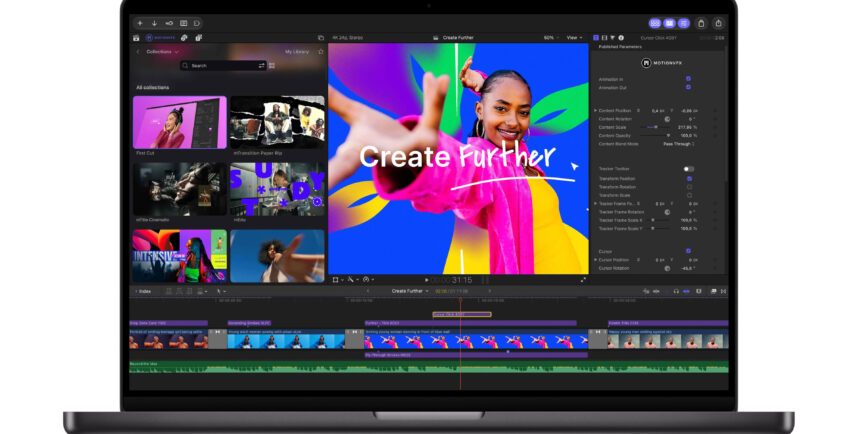Open the mTransition Paper Rip thumbnail
858x434 pixels.
[277, 122]
